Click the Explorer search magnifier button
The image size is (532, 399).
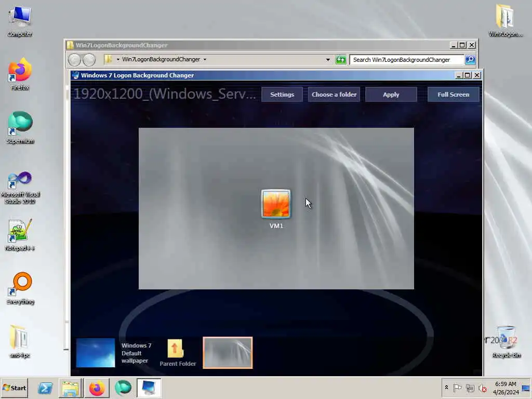tap(470, 60)
